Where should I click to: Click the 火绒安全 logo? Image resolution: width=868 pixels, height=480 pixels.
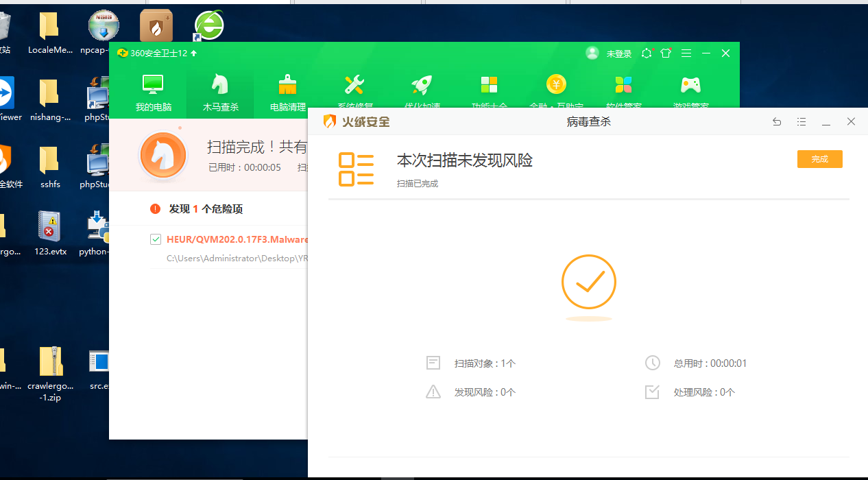[357, 121]
